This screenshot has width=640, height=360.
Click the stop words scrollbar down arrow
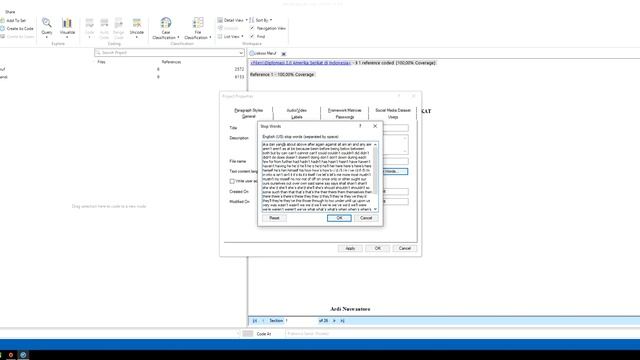coord(375,209)
